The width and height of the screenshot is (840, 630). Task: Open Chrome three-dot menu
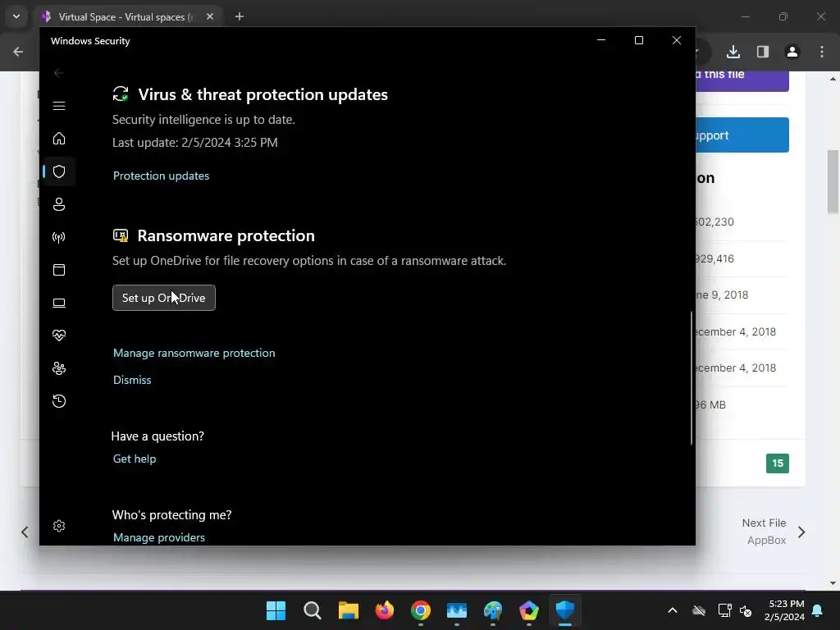pyautogui.click(x=822, y=52)
